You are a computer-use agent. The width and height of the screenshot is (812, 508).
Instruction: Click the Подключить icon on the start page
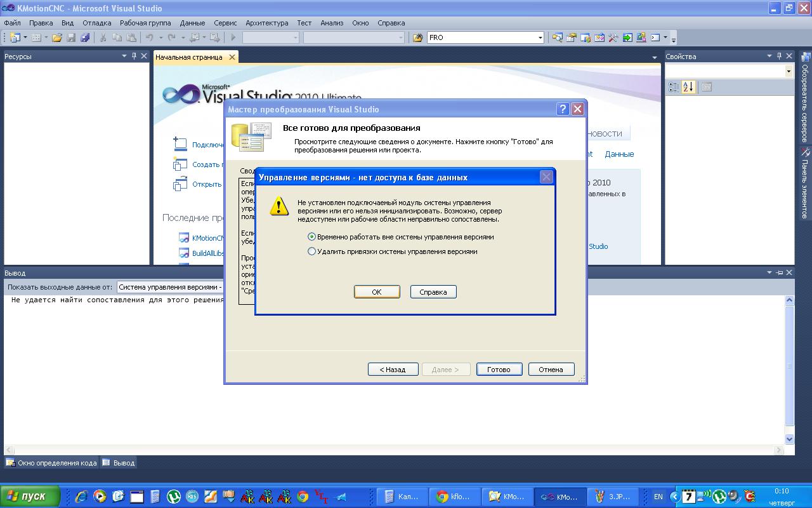[180, 144]
